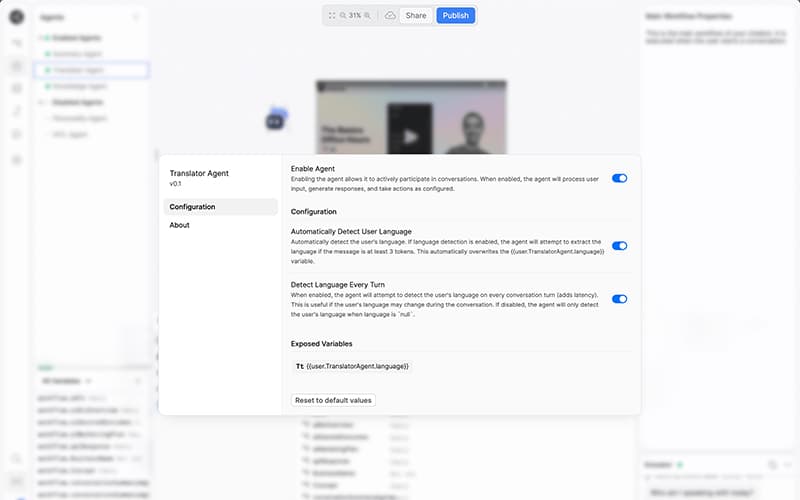Click the workspace avatar in the left sidebar
The image size is (800, 500).
[x=16, y=17]
